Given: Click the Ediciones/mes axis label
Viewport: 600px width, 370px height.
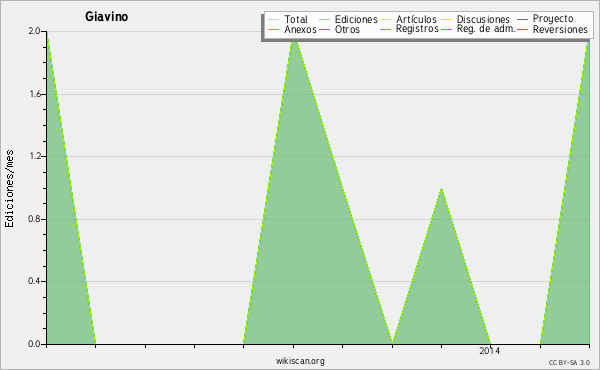Looking at the screenshot, I should tap(9, 189).
